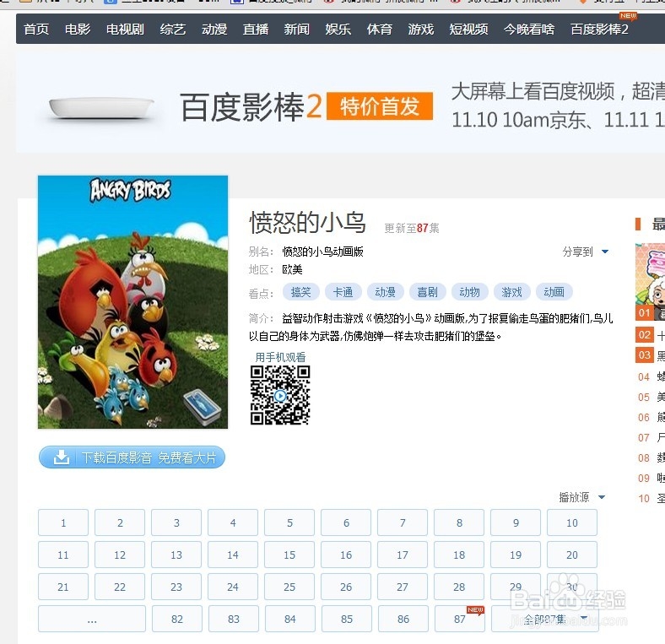Image resolution: width=665 pixels, height=644 pixels.
Task: Select the 游戏 tag under 看点
Action: point(512,292)
